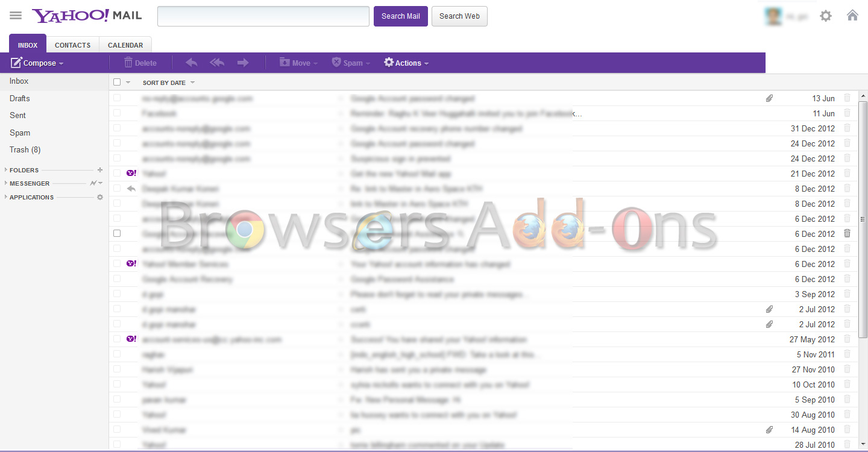Open the email dated 28 Jul 2010
Image resolution: width=868 pixels, height=452 pixels.
pos(482,445)
